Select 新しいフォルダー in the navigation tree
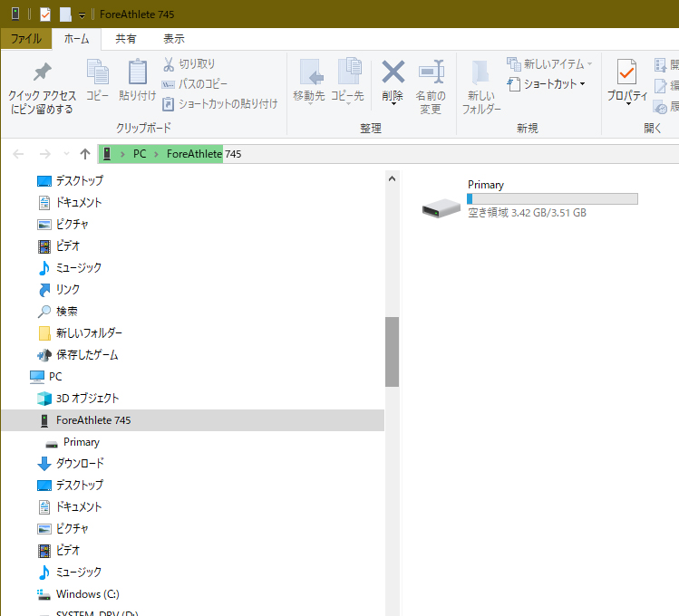679x616 pixels. (x=80, y=333)
